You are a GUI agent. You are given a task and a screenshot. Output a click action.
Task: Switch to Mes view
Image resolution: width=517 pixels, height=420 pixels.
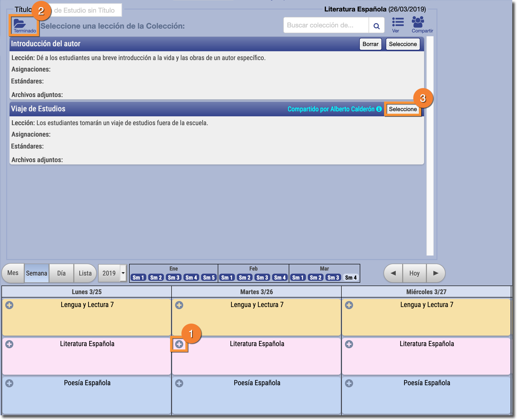[13, 273]
